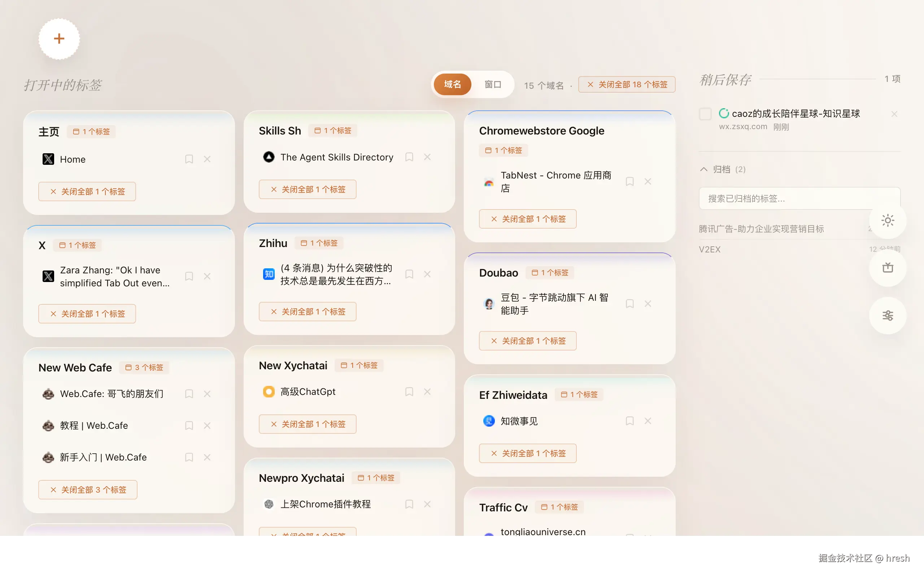Bookmark 'The Agent Skills Directory' tab
Viewport: 924px width, 577px height.
pyautogui.click(x=409, y=157)
